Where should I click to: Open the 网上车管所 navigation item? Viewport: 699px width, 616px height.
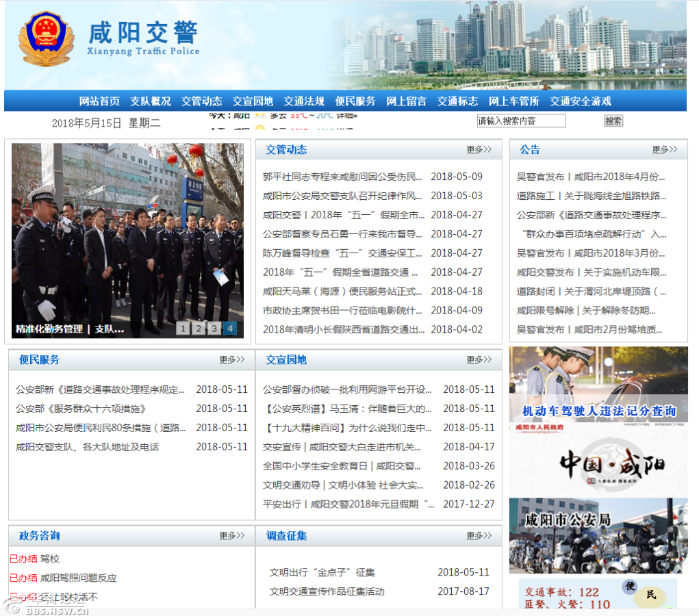coord(513,101)
